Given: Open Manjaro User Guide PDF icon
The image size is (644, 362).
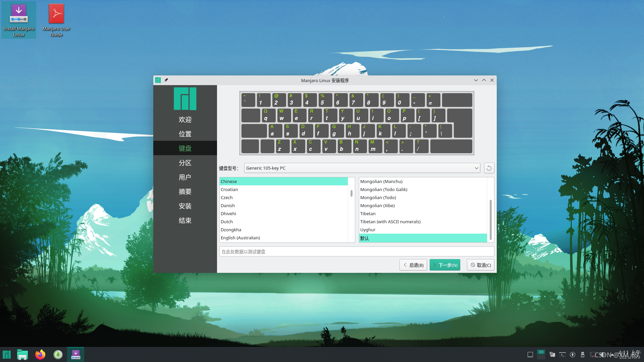Looking at the screenshot, I should pos(56,20).
